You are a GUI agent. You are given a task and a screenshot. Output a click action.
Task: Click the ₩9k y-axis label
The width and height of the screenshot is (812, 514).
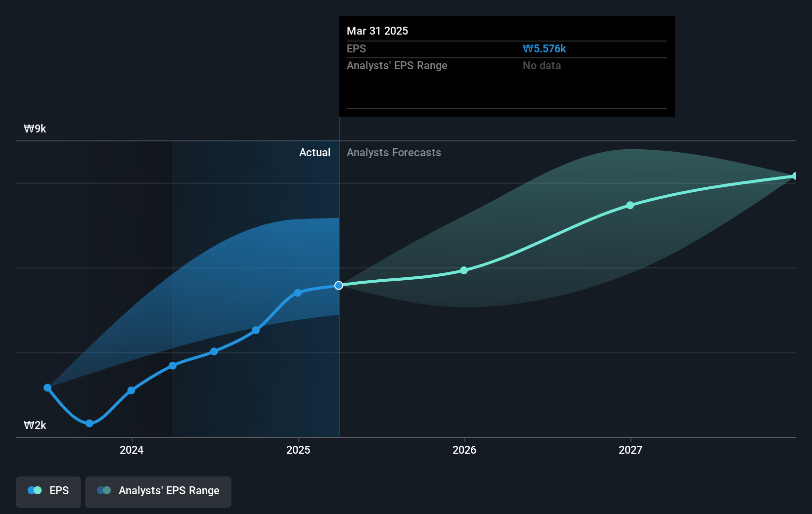35,128
